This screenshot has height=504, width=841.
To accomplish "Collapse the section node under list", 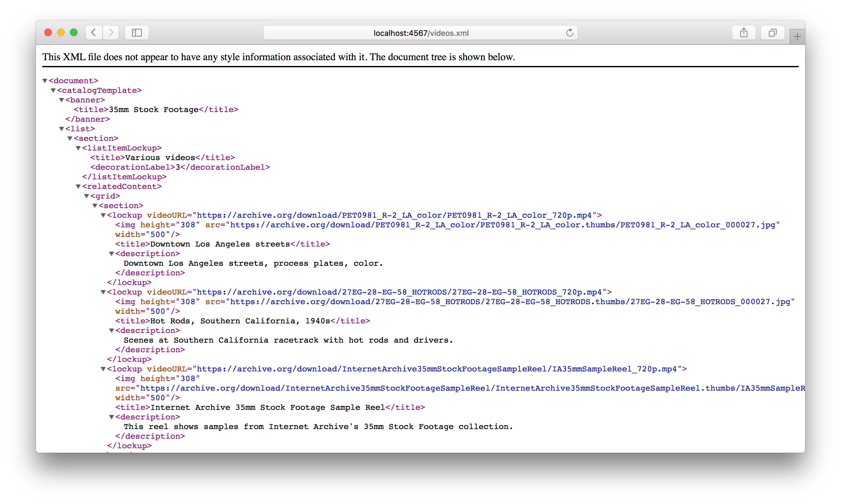I will [x=70, y=138].
